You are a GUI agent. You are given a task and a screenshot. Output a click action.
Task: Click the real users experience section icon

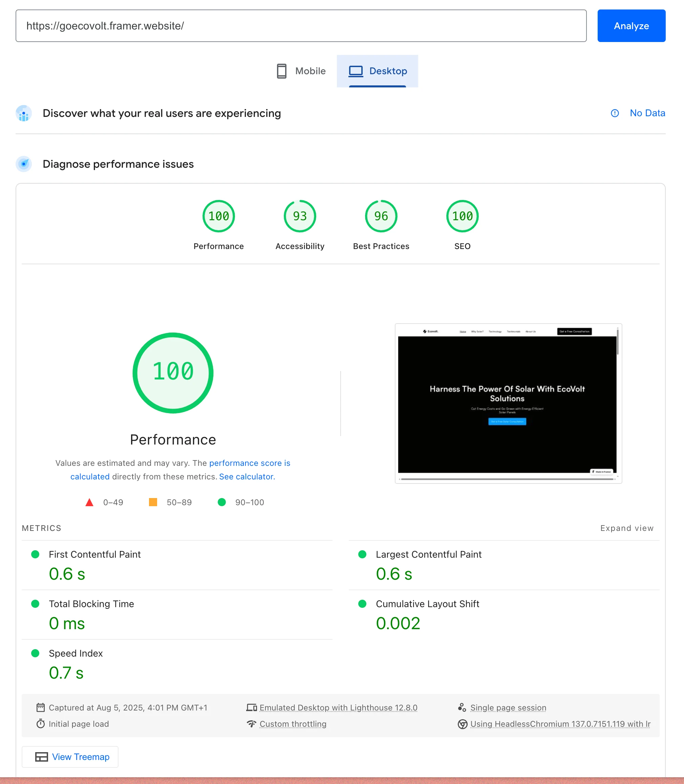tap(23, 114)
